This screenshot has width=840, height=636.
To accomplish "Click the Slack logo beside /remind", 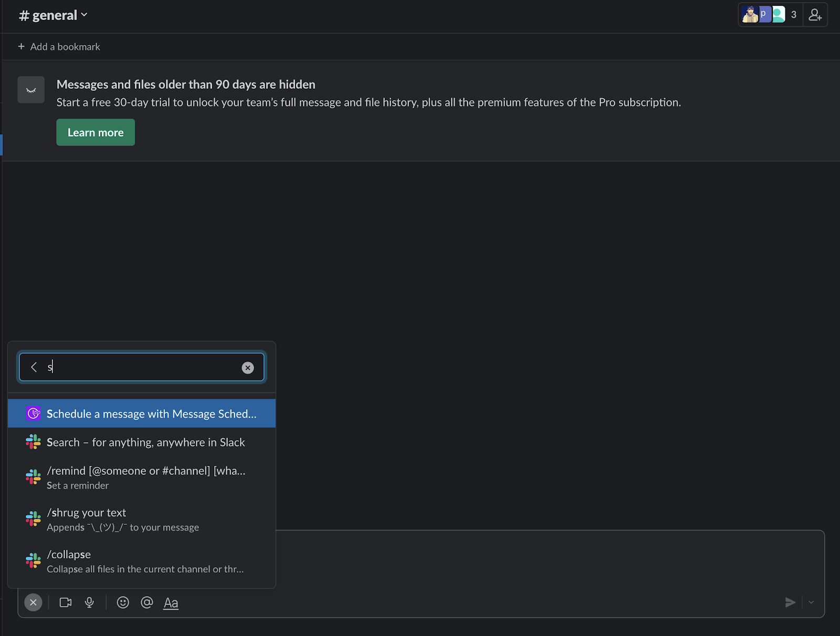I will click(34, 477).
